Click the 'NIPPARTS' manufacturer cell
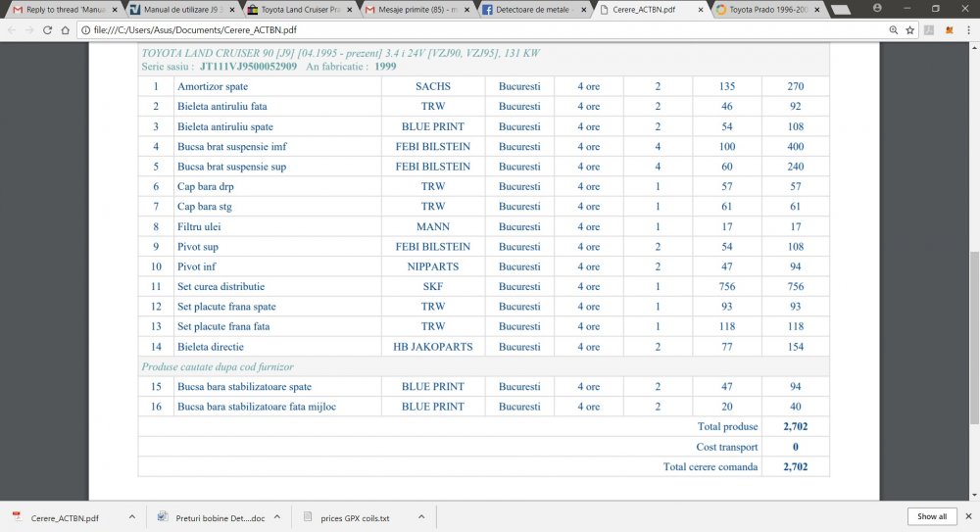This screenshot has width=980, height=532. click(432, 266)
